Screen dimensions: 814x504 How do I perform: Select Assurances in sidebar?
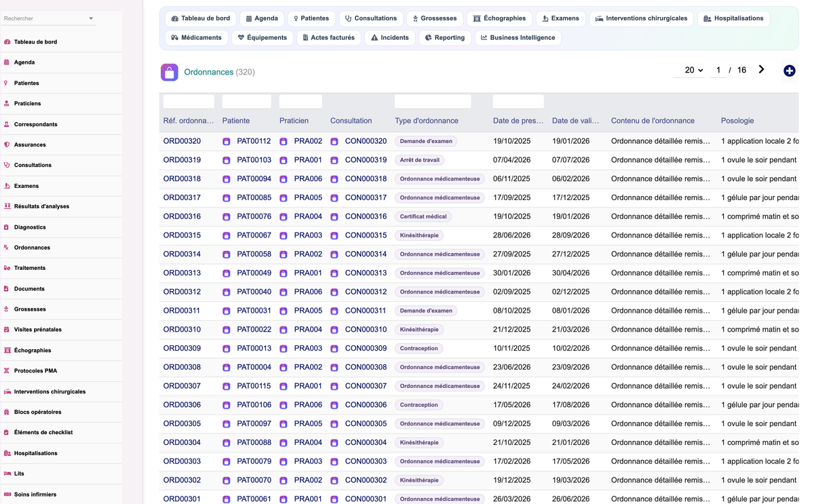coord(61,144)
